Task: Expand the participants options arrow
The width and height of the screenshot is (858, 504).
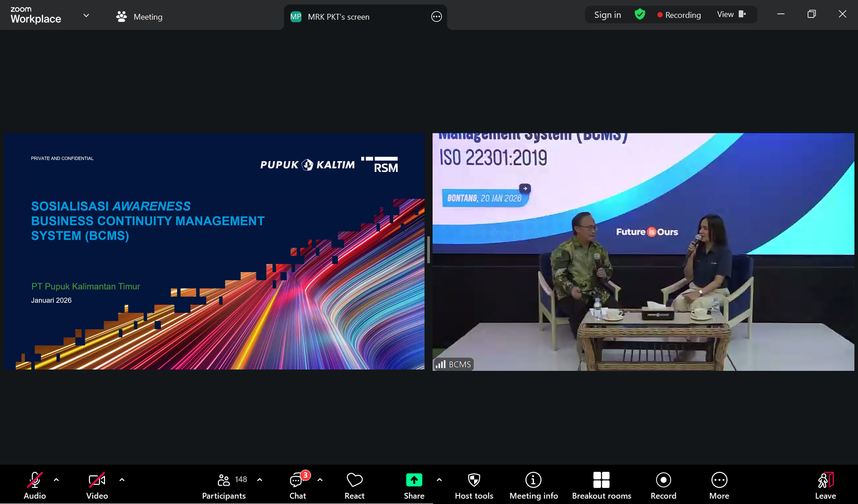Action: point(260,480)
